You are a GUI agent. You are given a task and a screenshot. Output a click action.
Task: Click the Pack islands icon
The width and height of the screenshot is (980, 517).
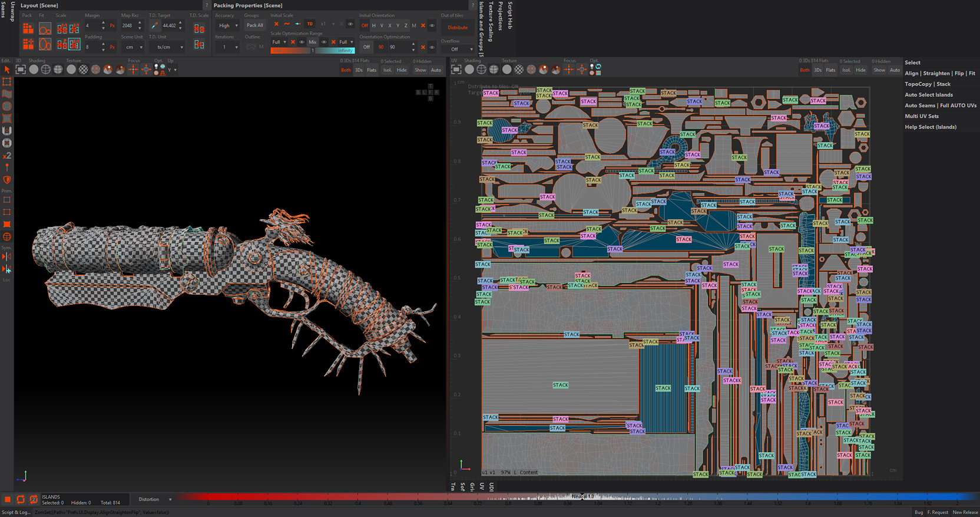(x=28, y=28)
